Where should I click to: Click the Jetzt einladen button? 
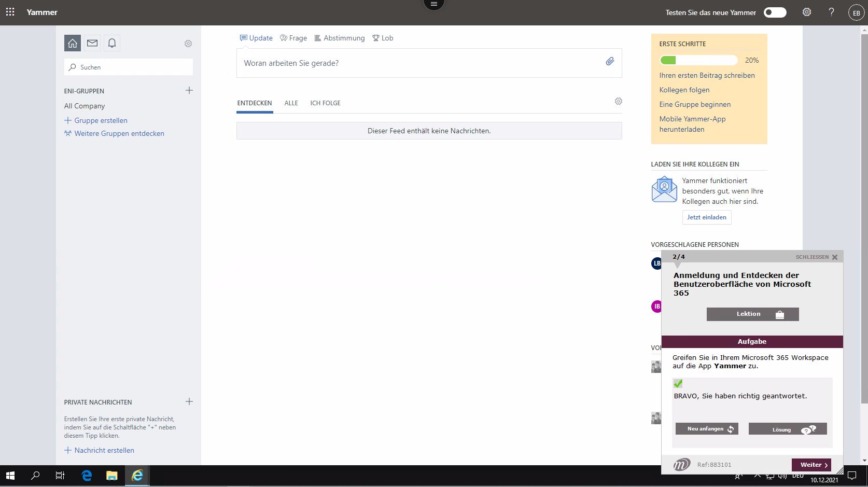click(707, 217)
